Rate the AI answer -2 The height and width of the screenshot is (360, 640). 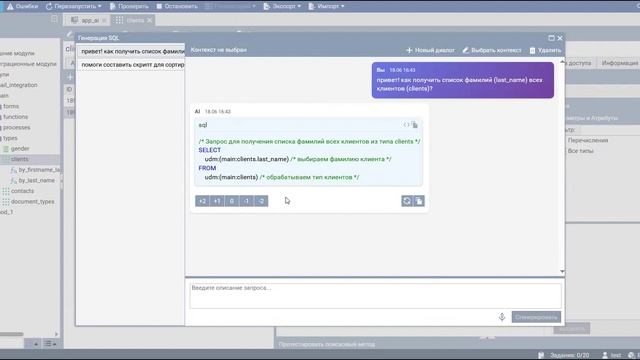pos(261,201)
